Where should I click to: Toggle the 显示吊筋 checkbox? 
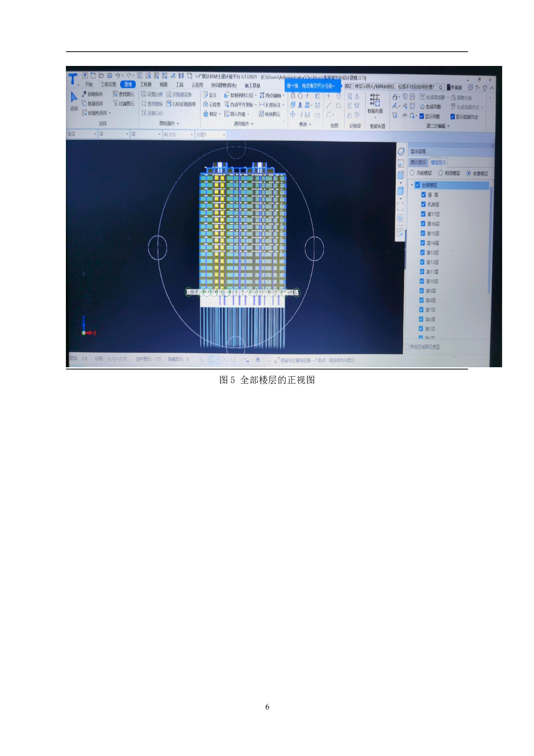point(422,116)
